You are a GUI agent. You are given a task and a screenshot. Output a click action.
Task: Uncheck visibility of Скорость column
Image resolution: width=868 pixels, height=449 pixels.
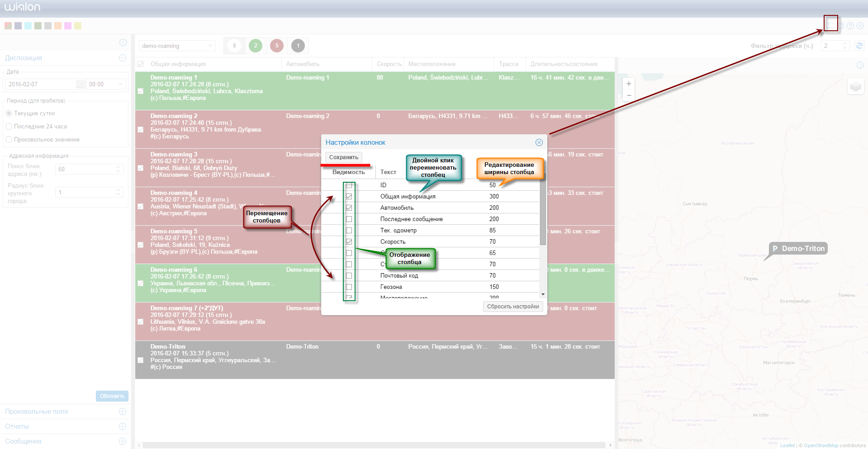click(x=349, y=242)
